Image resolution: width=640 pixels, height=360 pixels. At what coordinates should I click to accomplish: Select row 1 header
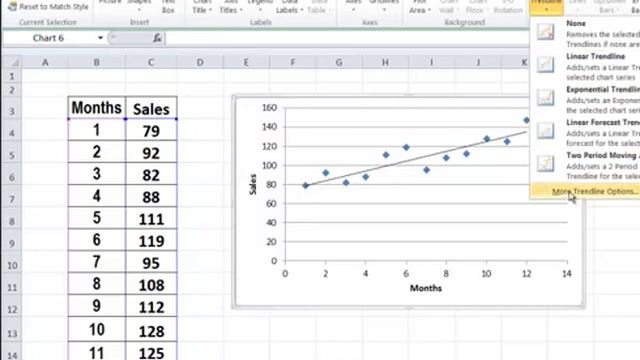tap(12, 76)
